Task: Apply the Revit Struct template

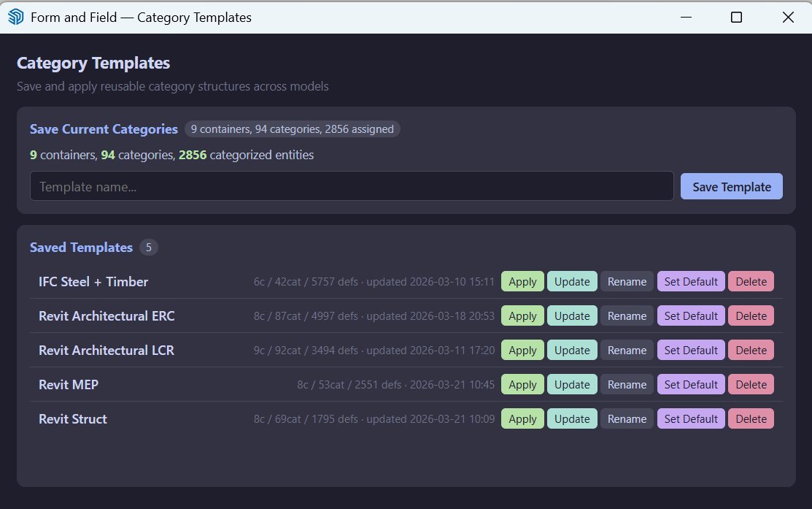Action: tap(521, 418)
